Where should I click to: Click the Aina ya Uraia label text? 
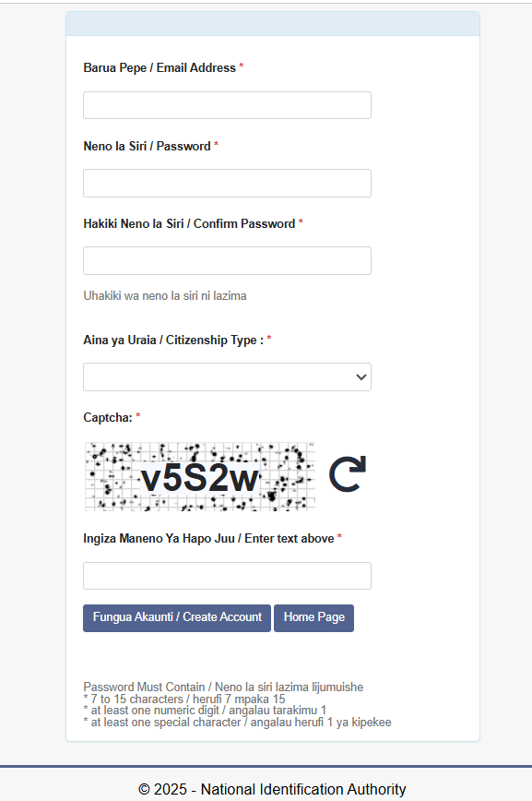coord(169,340)
